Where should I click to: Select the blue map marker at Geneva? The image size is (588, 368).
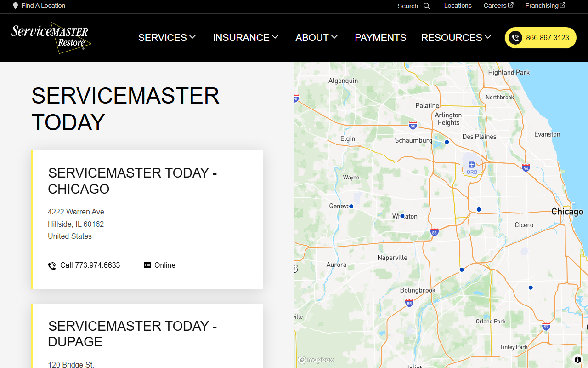click(351, 207)
